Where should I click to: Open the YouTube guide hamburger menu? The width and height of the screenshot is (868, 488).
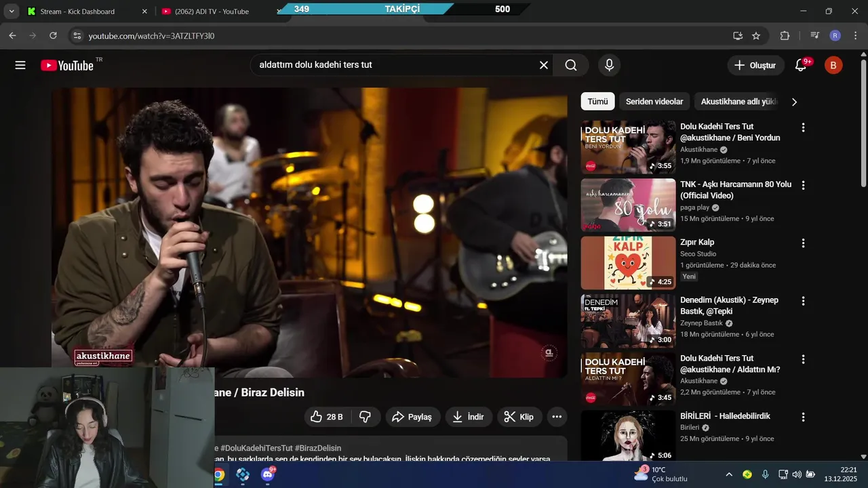pyautogui.click(x=20, y=65)
